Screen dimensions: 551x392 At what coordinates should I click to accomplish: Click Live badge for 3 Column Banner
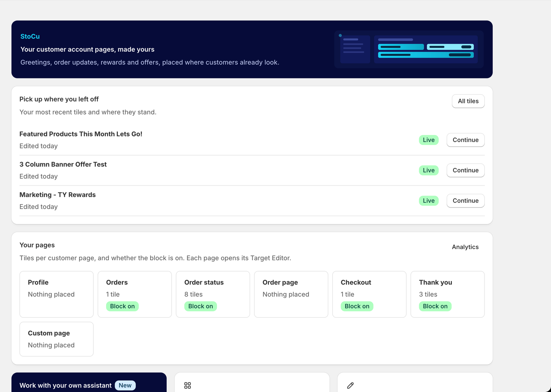tap(429, 170)
